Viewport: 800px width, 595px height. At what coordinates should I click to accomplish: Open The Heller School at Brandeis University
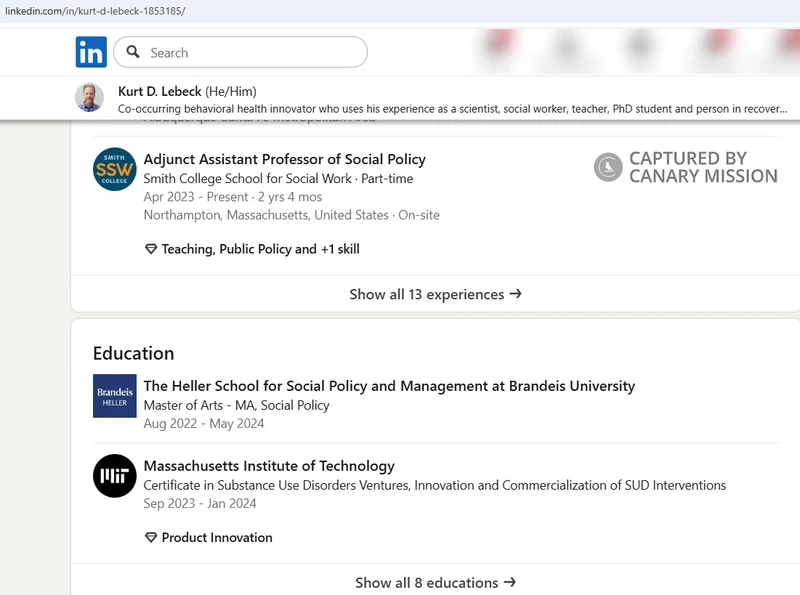click(389, 386)
